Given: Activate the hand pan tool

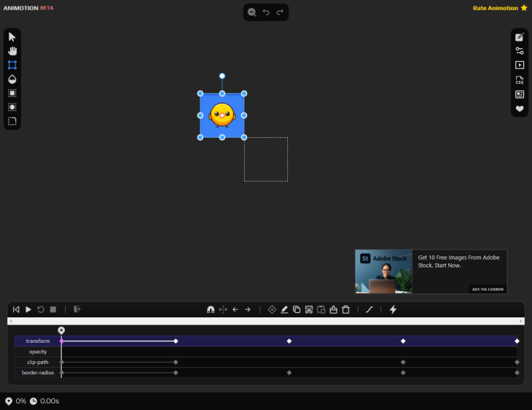Looking at the screenshot, I should coord(12,50).
